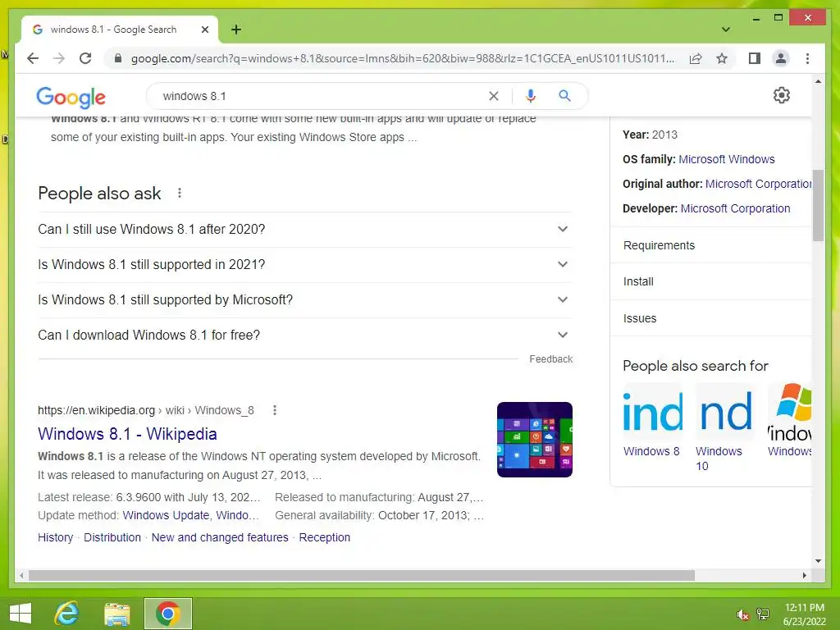Open the Issues section in knowledge panel

point(710,318)
